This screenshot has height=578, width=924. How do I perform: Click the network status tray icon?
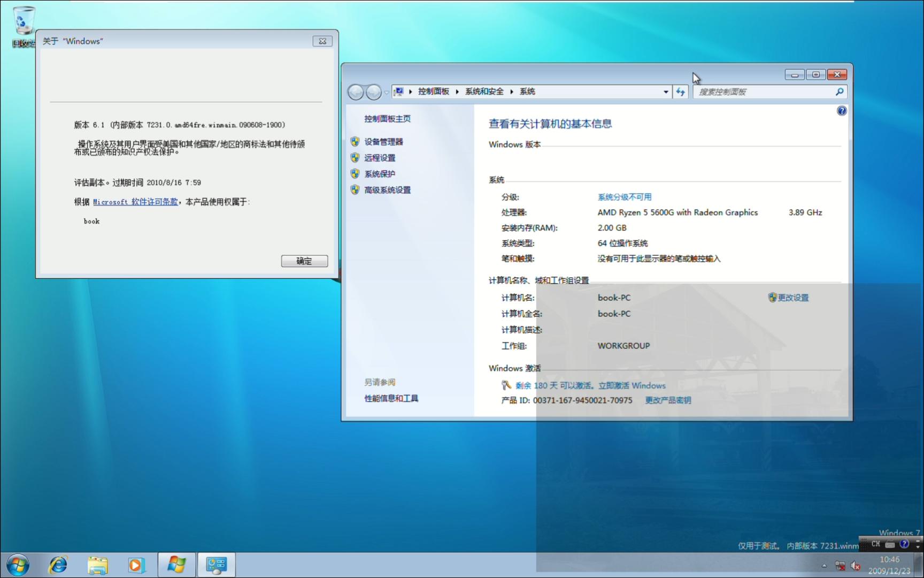tap(840, 566)
